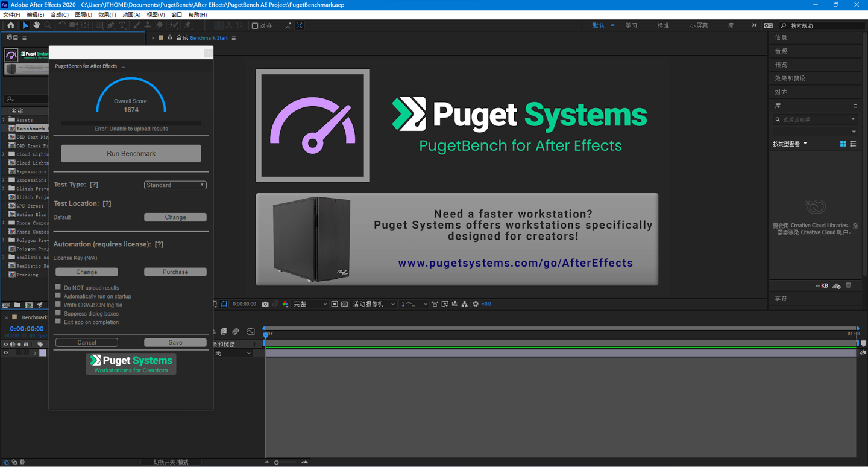Toggle the composition lock icon beside Benchmark Start

click(x=170, y=38)
